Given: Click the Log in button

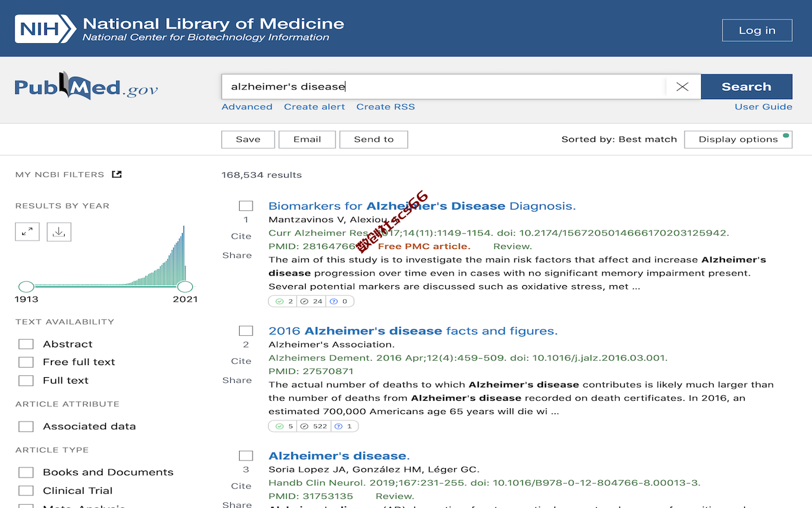Looking at the screenshot, I should pyautogui.click(x=757, y=30).
